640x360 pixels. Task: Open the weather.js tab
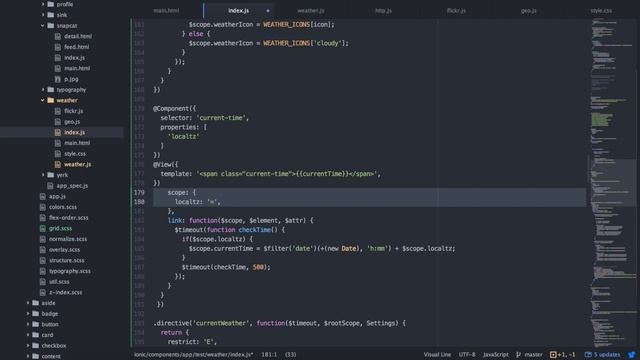coord(311,11)
